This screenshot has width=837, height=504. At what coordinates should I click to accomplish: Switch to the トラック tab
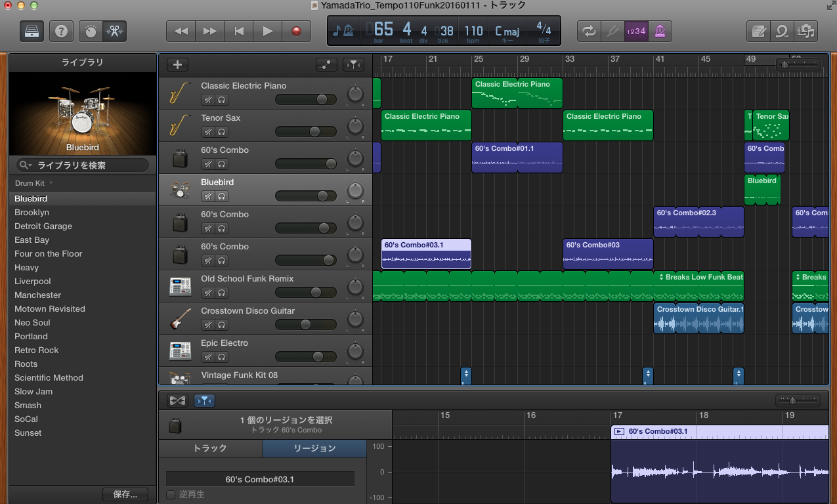[x=210, y=448]
